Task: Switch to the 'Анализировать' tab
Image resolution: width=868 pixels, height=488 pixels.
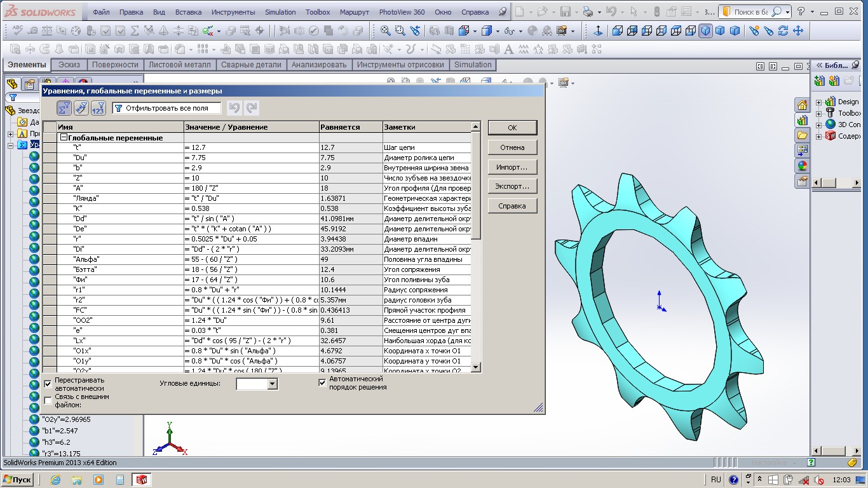Action: tap(319, 65)
